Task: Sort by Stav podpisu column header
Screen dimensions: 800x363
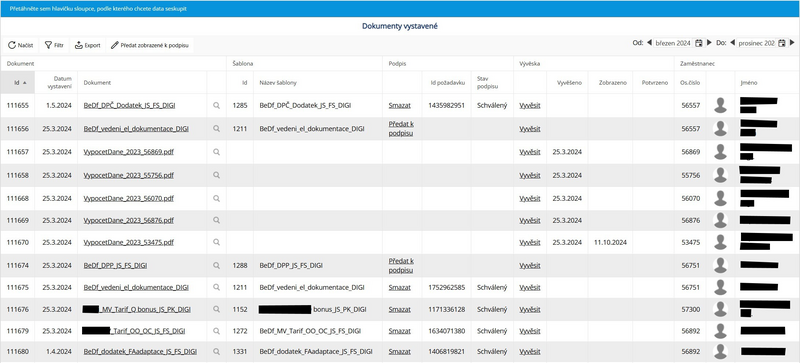Action: point(492,82)
